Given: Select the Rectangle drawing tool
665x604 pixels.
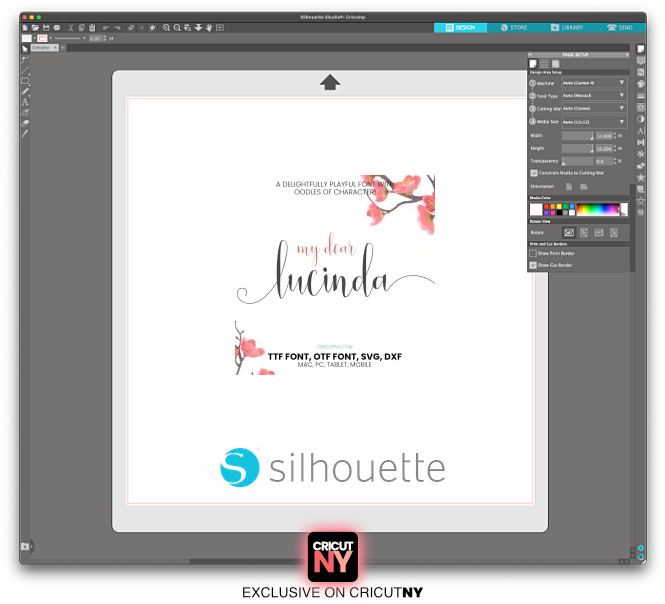Looking at the screenshot, I should click(x=25, y=81).
